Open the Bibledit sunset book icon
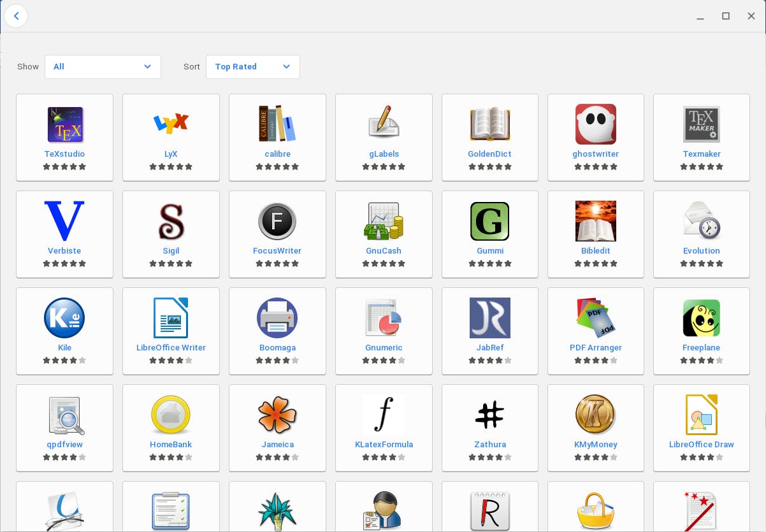Screen dimensions: 766x532 click(x=596, y=221)
